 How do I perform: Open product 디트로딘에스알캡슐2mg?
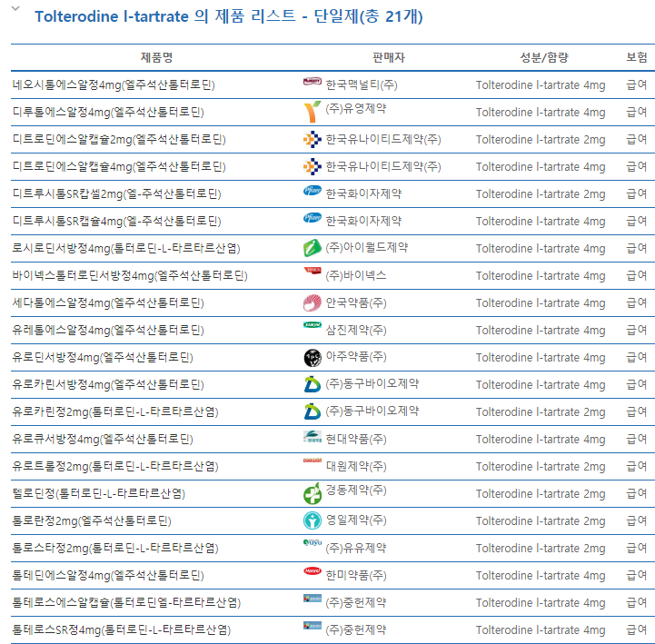pyautogui.click(x=119, y=140)
